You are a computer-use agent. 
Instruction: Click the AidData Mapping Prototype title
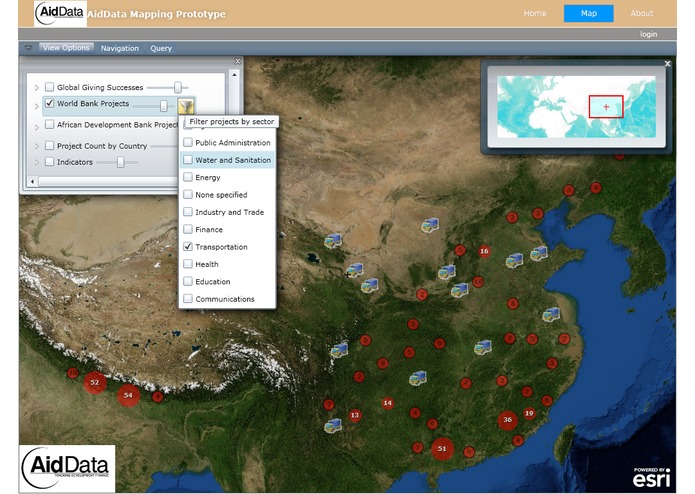pos(156,14)
